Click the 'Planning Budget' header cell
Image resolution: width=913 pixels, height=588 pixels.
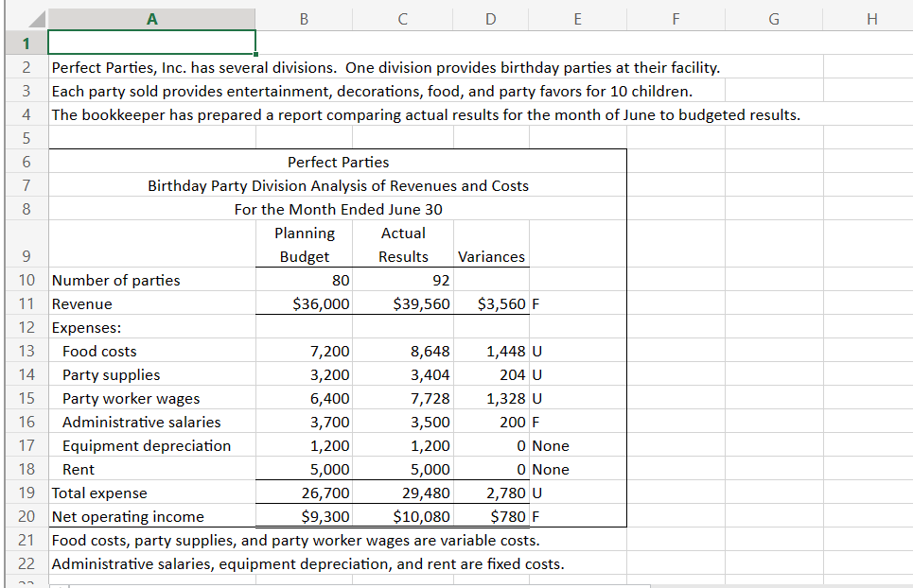(304, 244)
